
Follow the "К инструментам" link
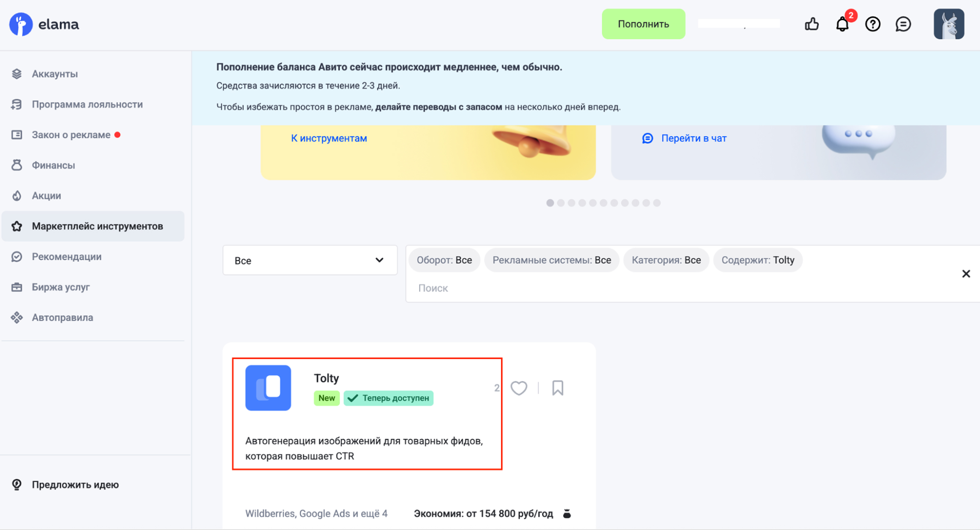coord(329,138)
